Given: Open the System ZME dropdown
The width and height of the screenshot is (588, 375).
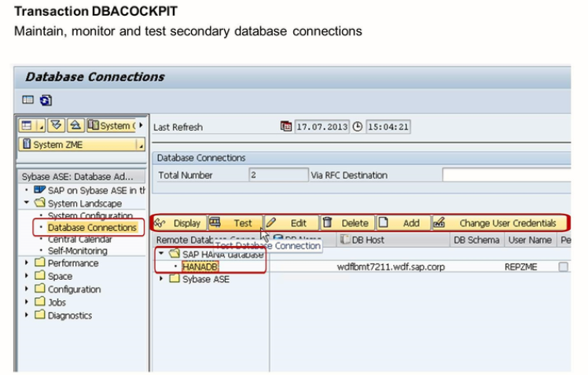Looking at the screenshot, I should (141, 145).
